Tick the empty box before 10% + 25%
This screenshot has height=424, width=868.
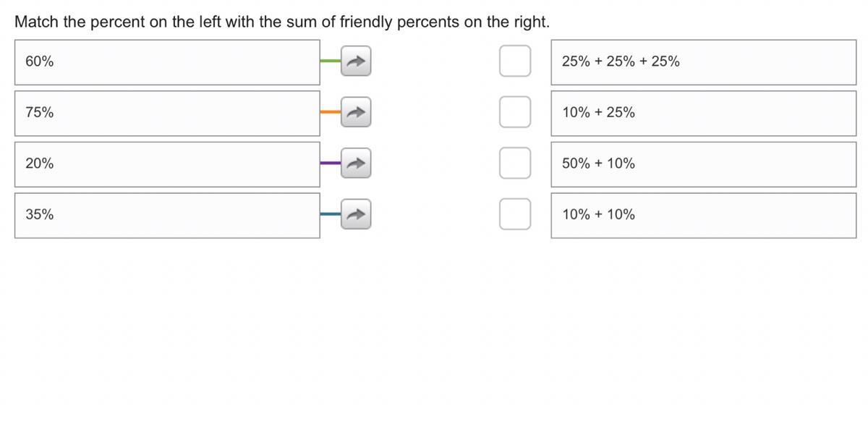pyautogui.click(x=515, y=112)
